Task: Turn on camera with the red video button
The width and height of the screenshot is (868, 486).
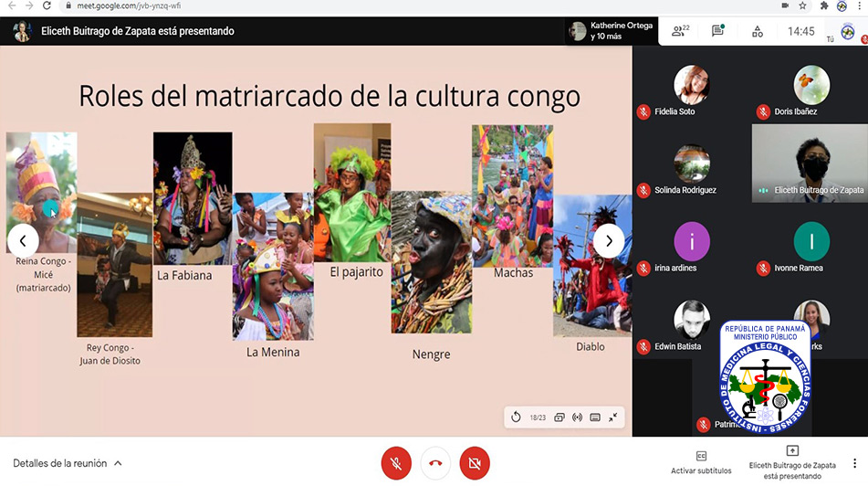Action: 475,463
